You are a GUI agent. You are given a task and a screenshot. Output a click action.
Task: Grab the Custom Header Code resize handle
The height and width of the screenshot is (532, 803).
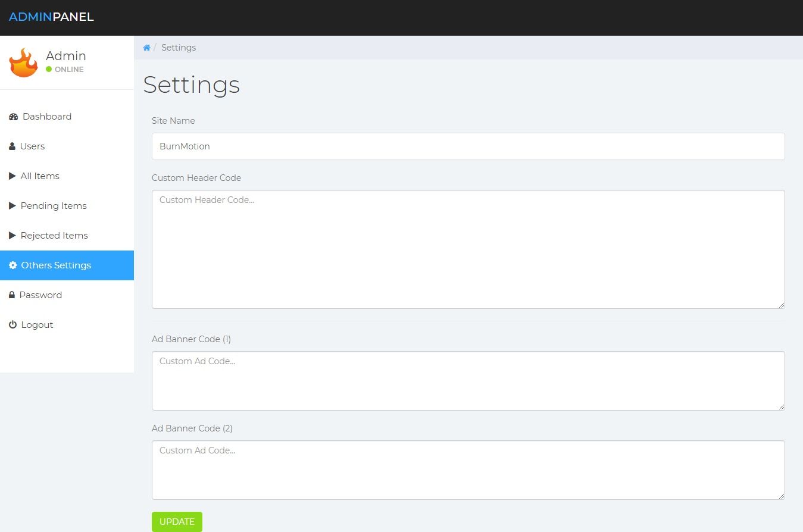click(x=782, y=305)
